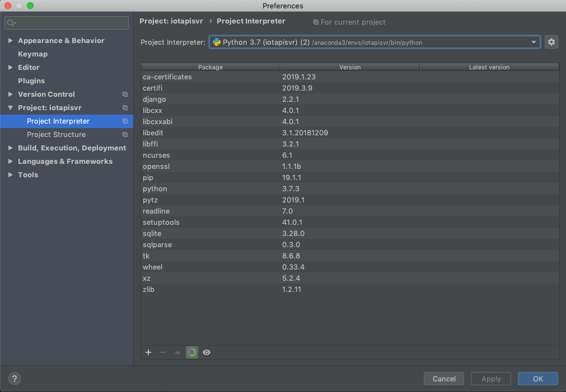Select the libcxxabi package row
Viewport: 566px width, 392px height.
[350, 121]
